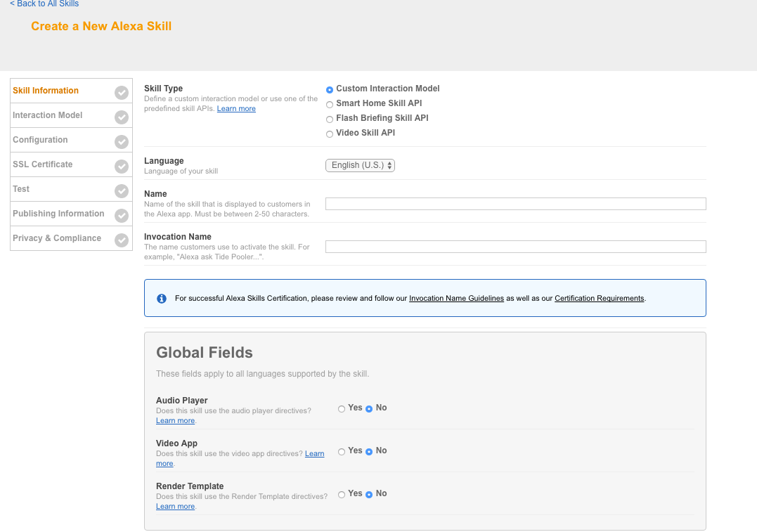Set Video App to No
The image size is (757, 532).
[x=369, y=452]
